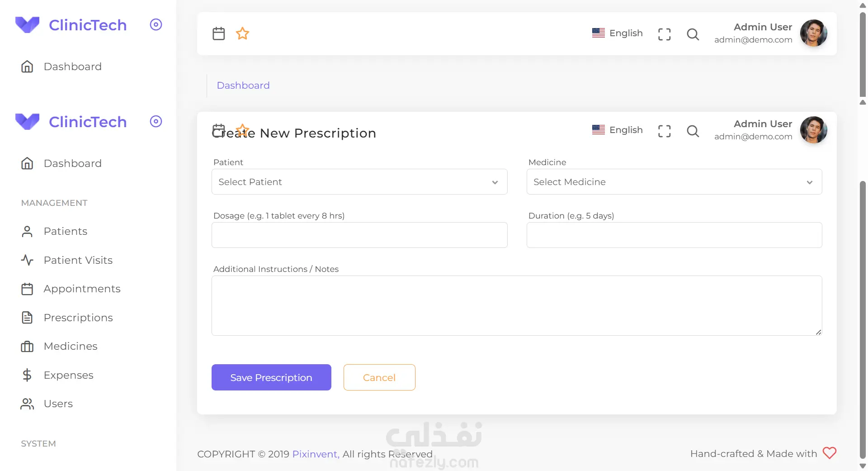Click the Admin User avatar in top navbar

click(813, 33)
